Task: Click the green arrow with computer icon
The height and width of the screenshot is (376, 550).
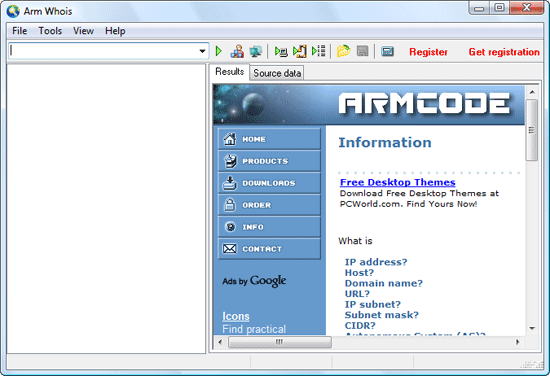Action: [281, 51]
